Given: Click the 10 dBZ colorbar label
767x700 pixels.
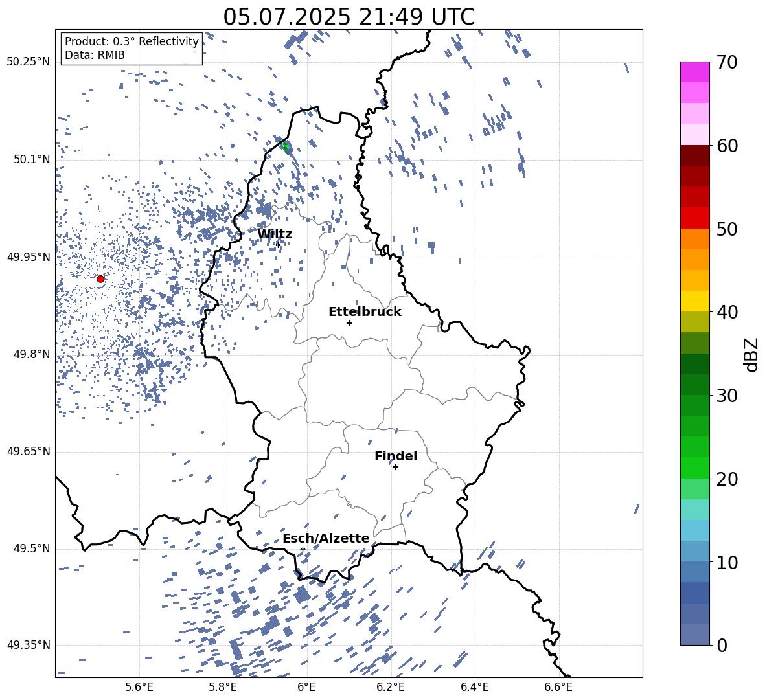Looking at the screenshot, I should point(727,562).
